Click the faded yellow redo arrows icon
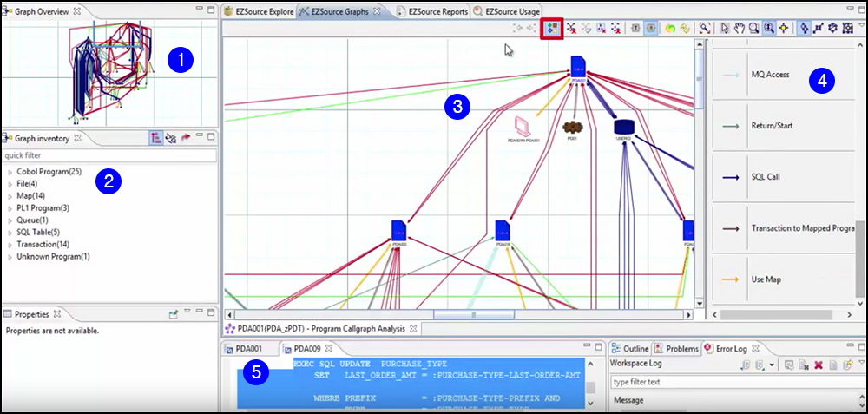Viewport: 868px width, 414px height. pos(685,28)
